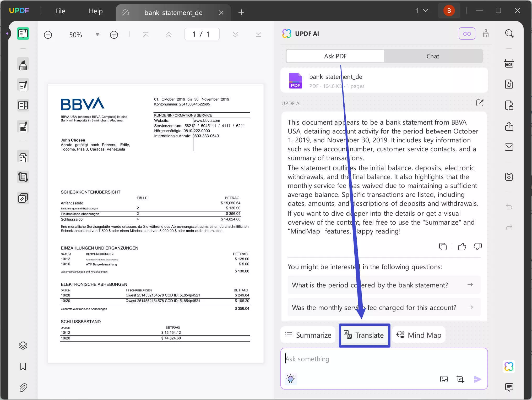The width and height of the screenshot is (532, 400).
Task: Open the Search magnifier icon
Action: coord(509,34)
